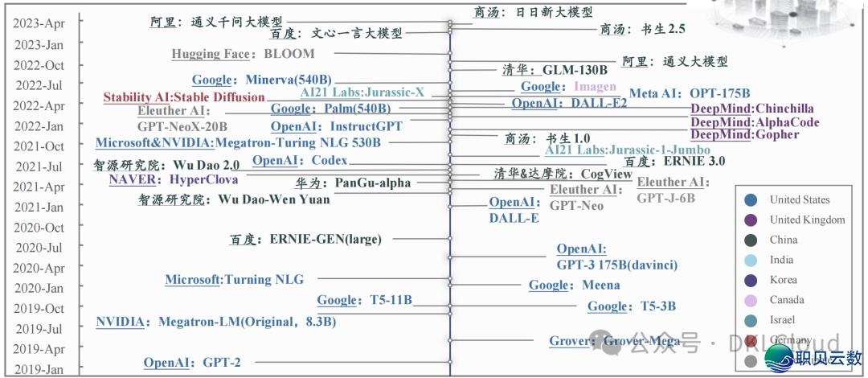Click the Israel legend color dot
The height and width of the screenshot is (378, 868).
(751, 320)
